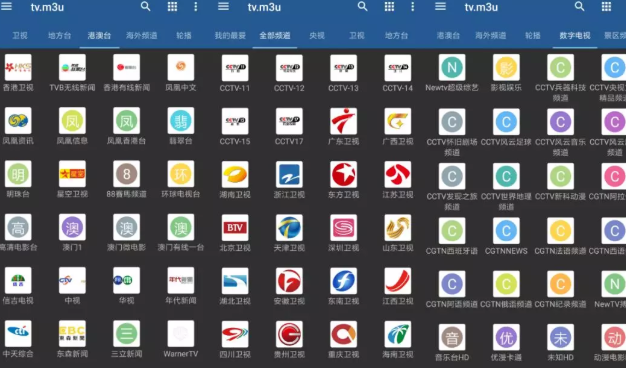This screenshot has height=368, width=626.
Task: Select the 数字电视 tab
Action: (x=574, y=36)
